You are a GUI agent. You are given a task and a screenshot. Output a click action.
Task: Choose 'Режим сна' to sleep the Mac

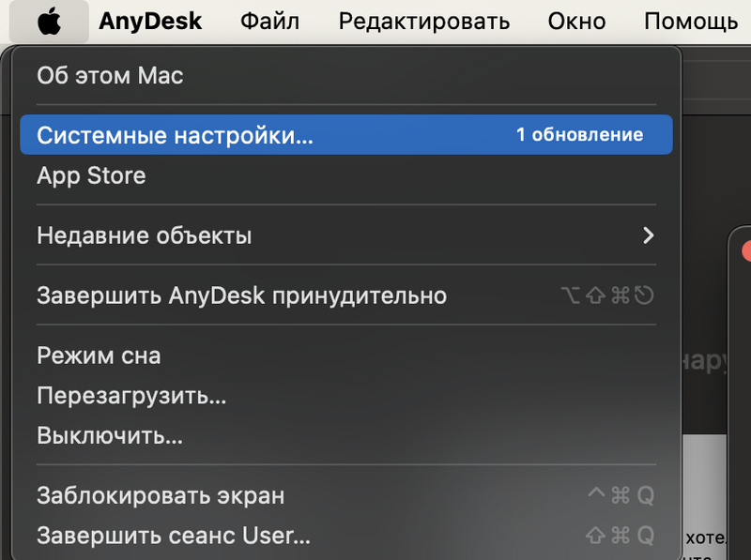pyautogui.click(x=100, y=356)
